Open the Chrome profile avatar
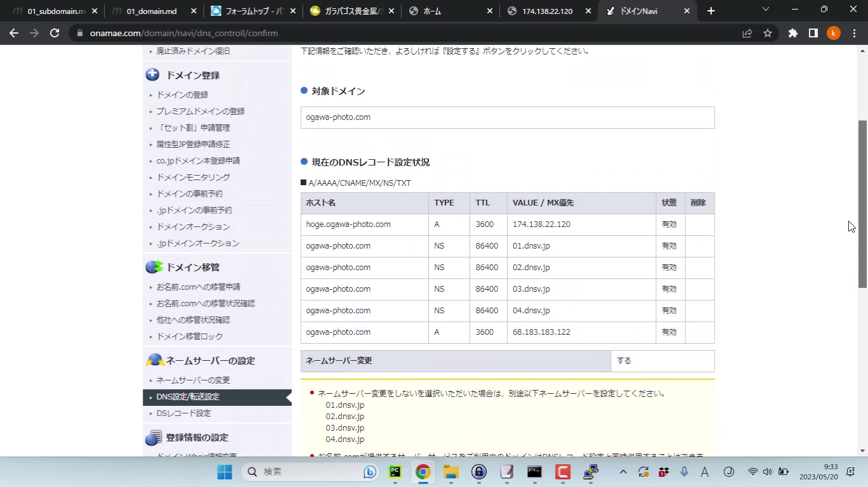Image resolution: width=868 pixels, height=487 pixels. coord(833,33)
